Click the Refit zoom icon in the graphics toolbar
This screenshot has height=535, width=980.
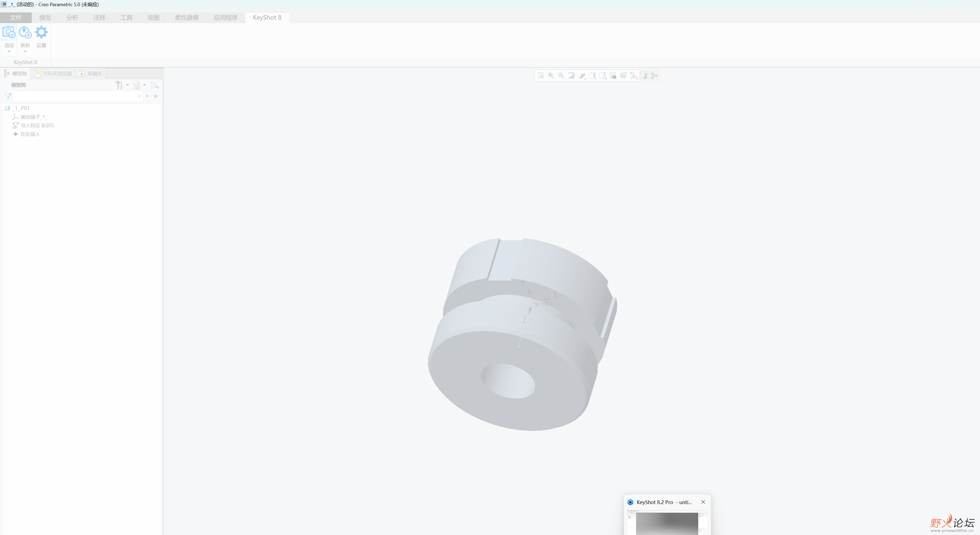(540, 75)
